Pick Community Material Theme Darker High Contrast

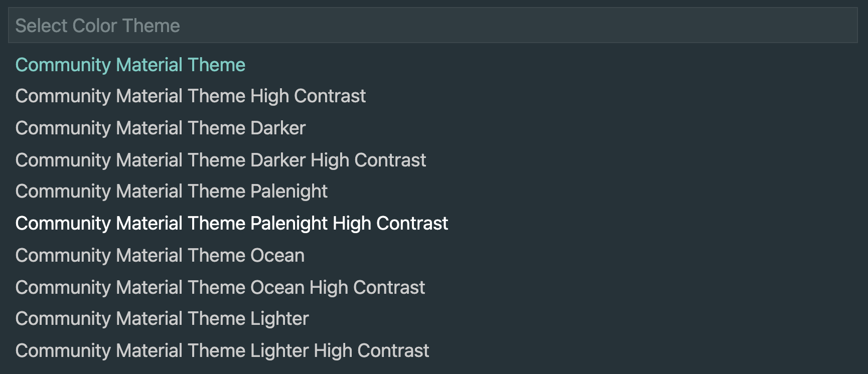[x=221, y=160]
